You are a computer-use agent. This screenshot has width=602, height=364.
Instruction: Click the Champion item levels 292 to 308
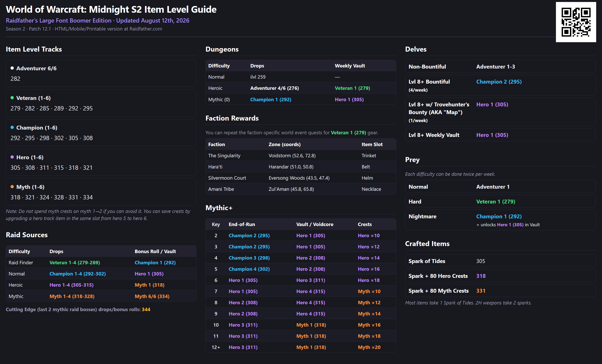click(52, 138)
